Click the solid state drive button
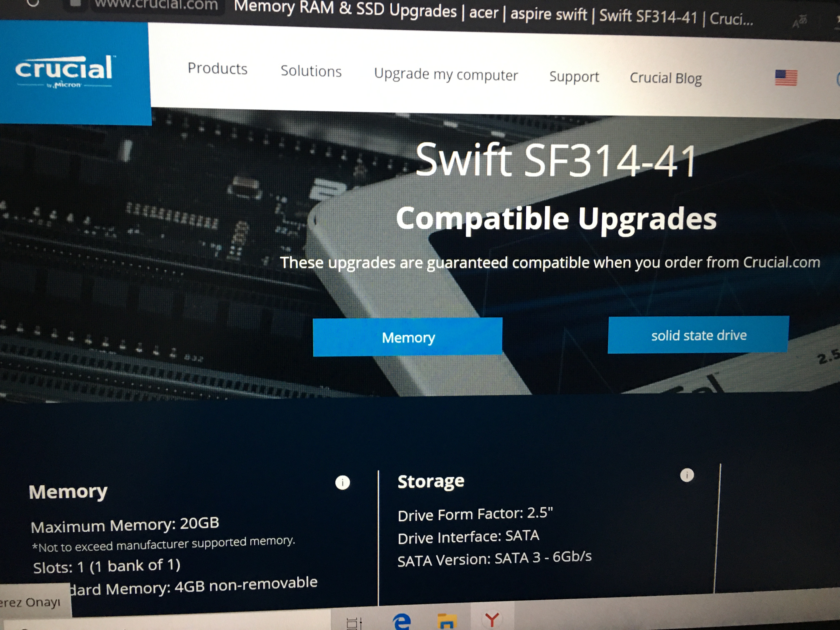 point(698,335)
